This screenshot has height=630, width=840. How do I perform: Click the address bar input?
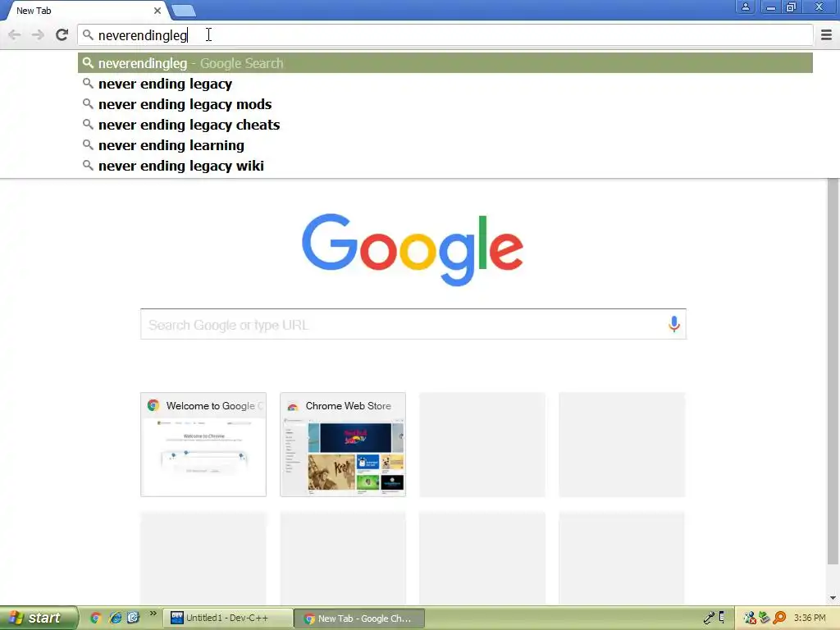pos(445,35)
